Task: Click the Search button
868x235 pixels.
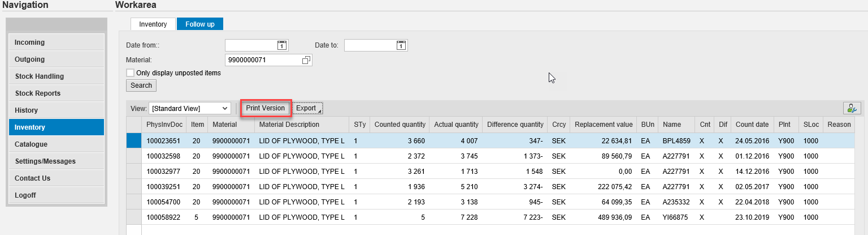Action: [141, 86]
